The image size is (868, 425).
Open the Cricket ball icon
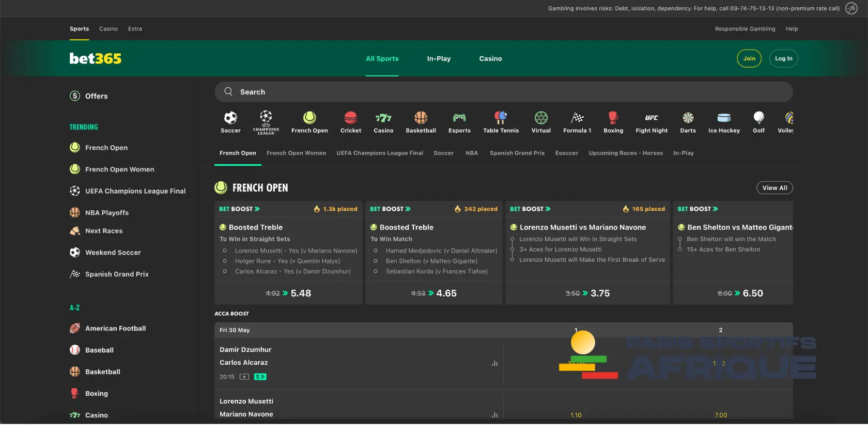[x=351, y=118]
